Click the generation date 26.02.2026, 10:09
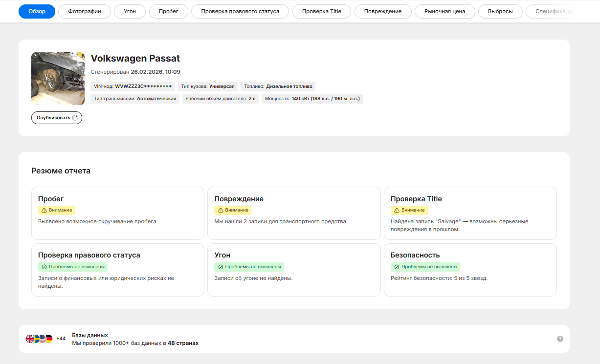This screenshot has width=600, height=364. 156,72
